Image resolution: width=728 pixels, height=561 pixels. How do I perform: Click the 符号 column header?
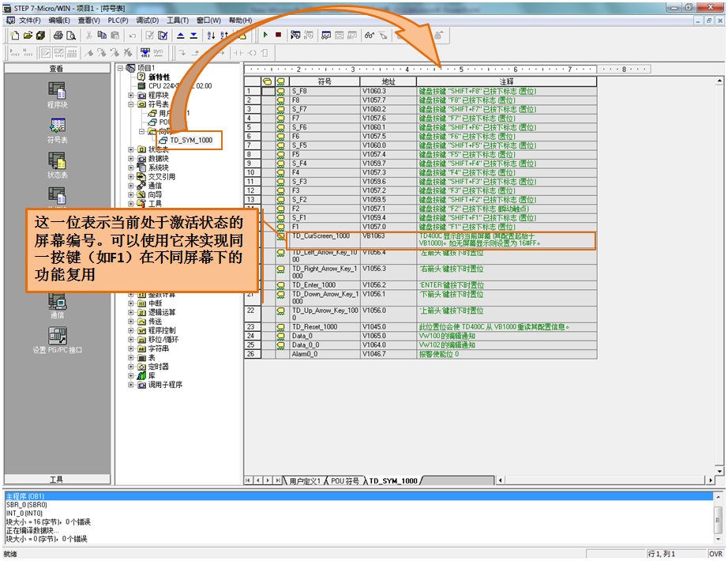pyautogui.click(x=325, y=82)
